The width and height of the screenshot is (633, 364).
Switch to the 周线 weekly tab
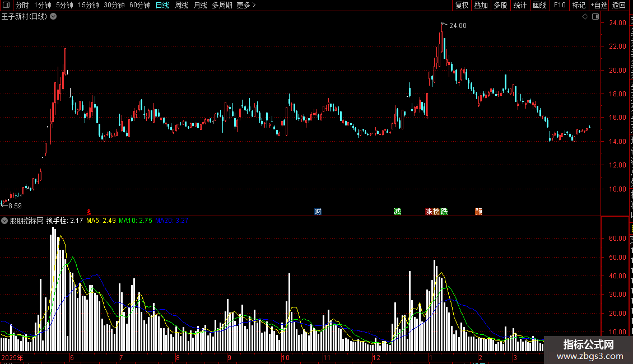(181, 5)
